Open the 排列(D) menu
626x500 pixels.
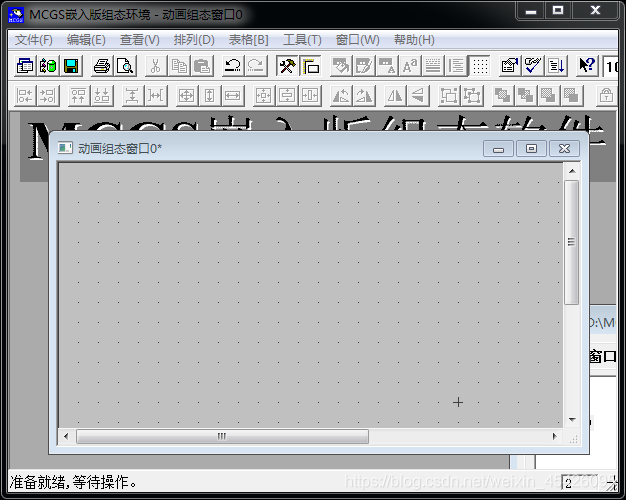click(x=194, y=40)
